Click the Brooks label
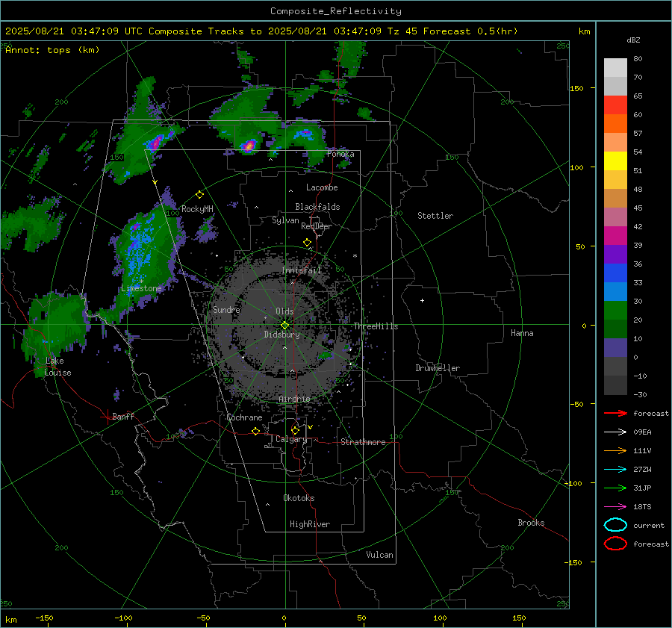Viewport: 672px width, 628px height. [531, 523]
